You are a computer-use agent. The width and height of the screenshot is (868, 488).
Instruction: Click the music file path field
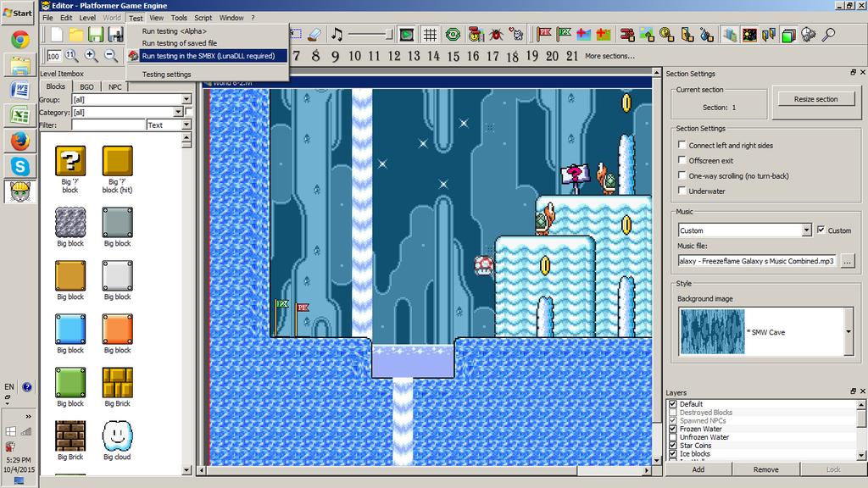[758, 261]
